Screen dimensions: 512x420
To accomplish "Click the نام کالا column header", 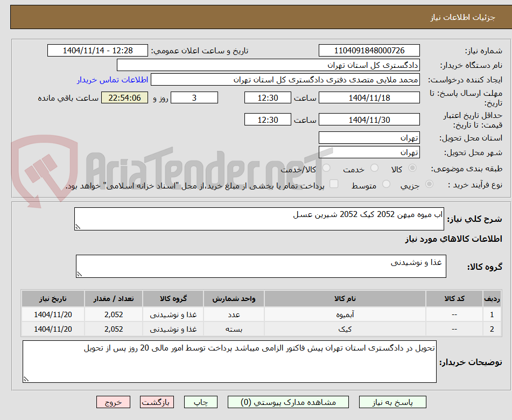I will (345, 298).
